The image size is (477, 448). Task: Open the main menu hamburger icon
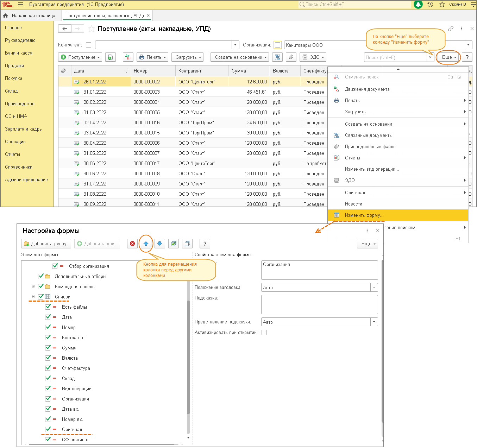[x=20, y=5]
